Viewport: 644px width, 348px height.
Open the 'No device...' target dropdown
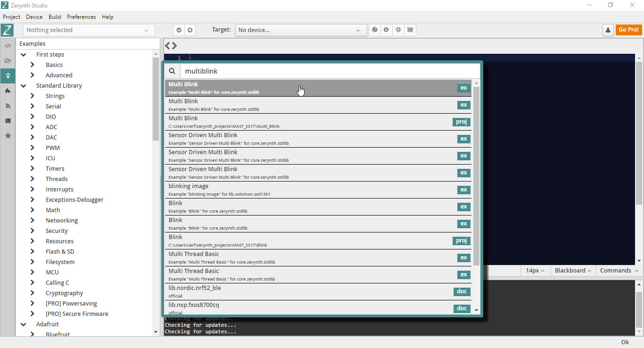point(301,30)
